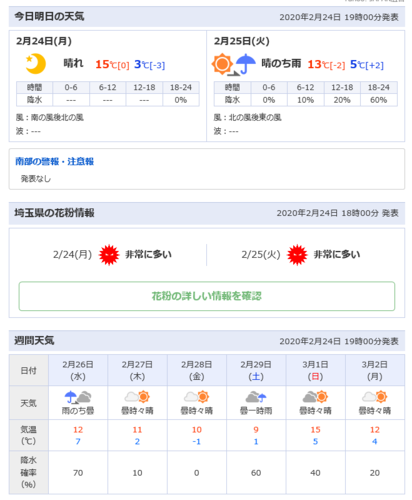Click the 晴れ forecast text for Feb 24
The height and width of the screenshot is (500, 412).
pos(73,63)
